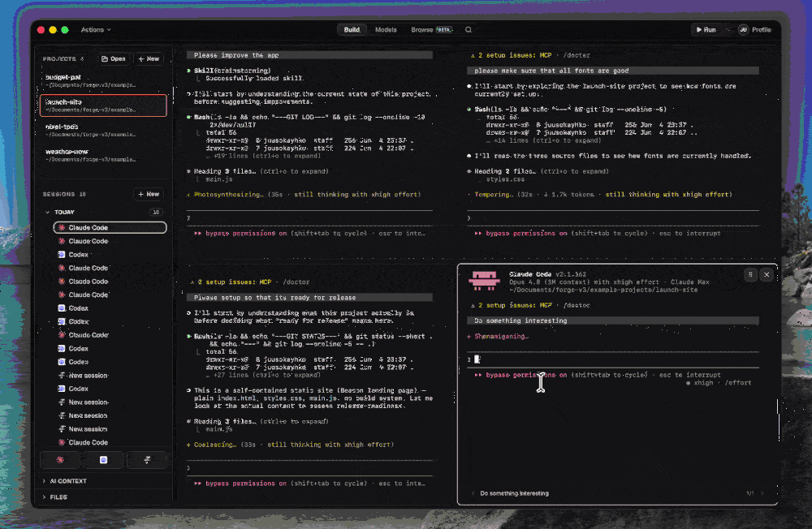This screenshot has height=529, width=812.
Task: Select the pixel-tools project
Action: coord(104,131)
